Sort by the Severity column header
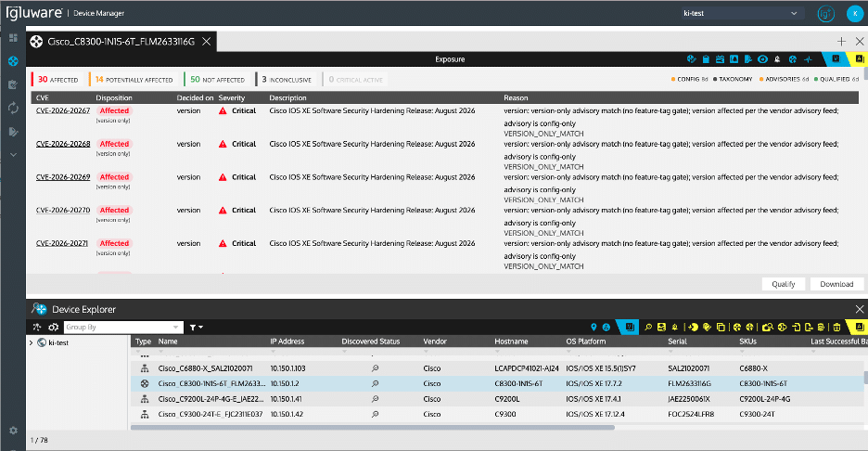This screenshot has width=868, height=451. tap(232, 97)
